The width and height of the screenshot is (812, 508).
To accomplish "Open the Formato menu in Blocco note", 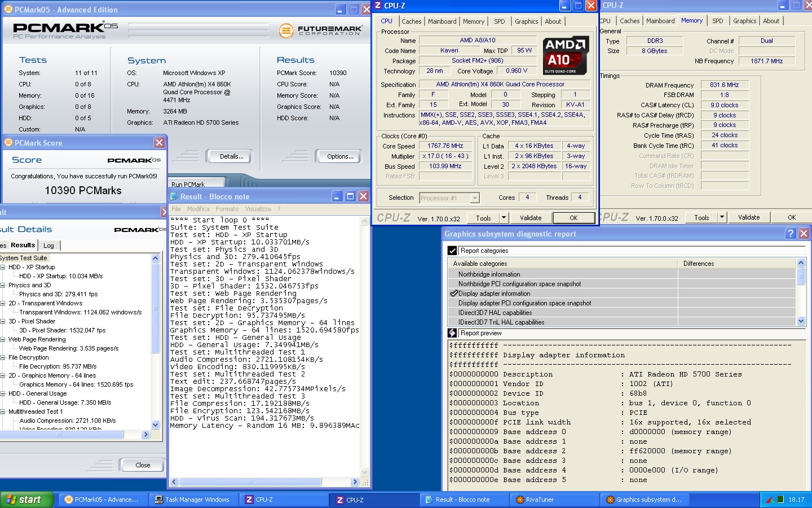I will [x=227, y=209].
